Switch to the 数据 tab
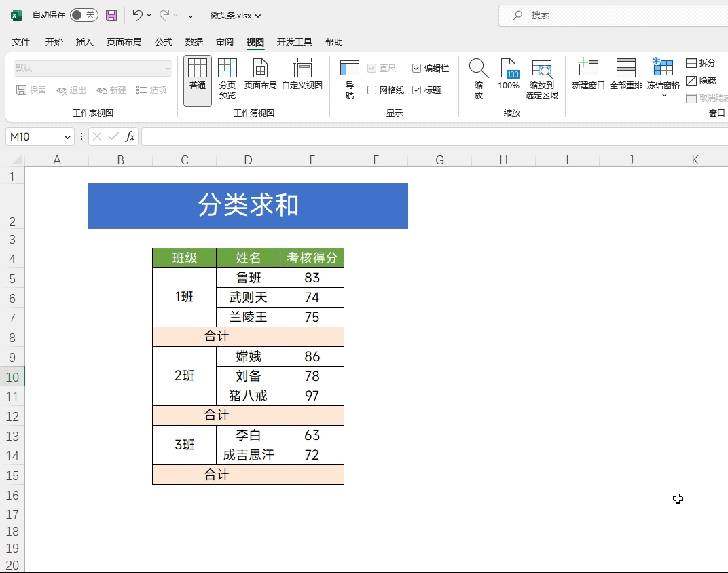This screenshot has width=728, height=573. point(194,42)
